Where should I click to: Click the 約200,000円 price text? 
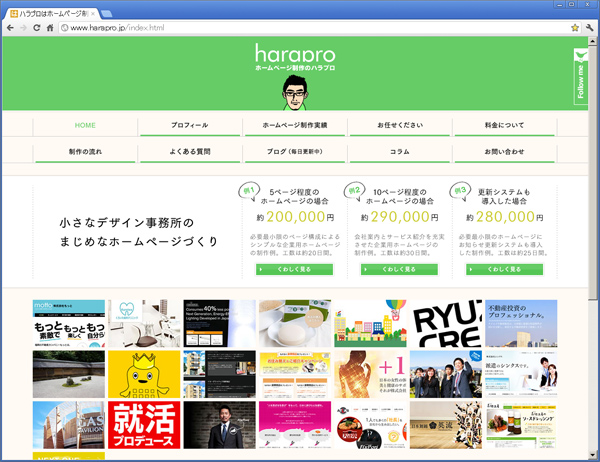pyautogui.click(x=295, y=217)
